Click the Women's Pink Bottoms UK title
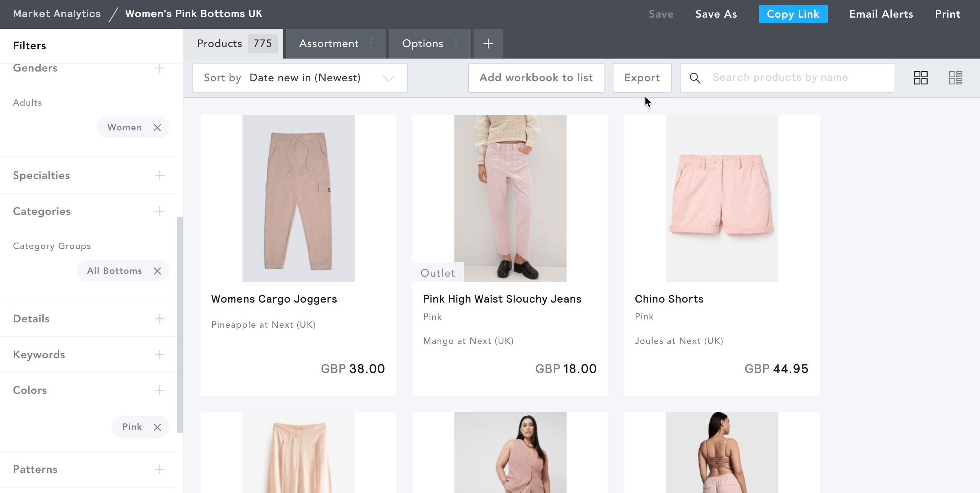The height and width of the screenshot is (493, 980). click(x=193, y=14)
